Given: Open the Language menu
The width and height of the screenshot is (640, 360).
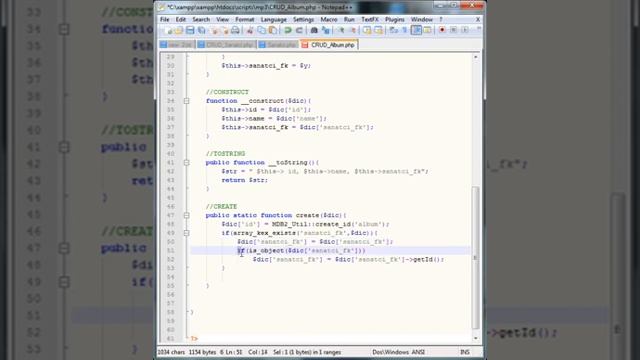Looking at the screenshot, I should point(273,20).
